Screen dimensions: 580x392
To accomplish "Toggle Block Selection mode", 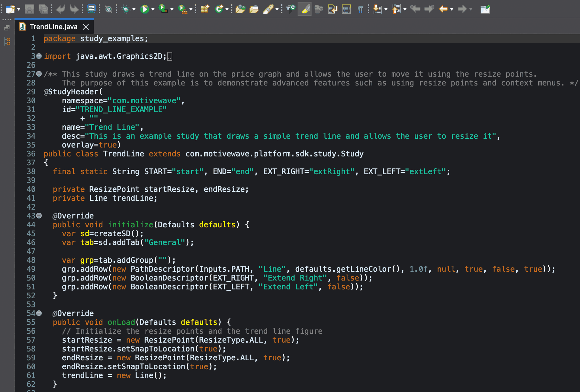I will (346, 9).
